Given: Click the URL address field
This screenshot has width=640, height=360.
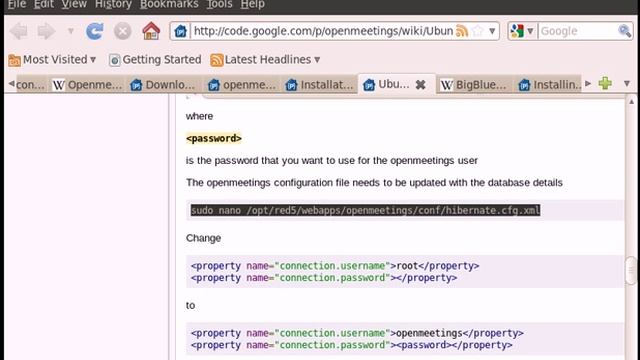Looking at the screenshot, I should (x=322, y=31).
